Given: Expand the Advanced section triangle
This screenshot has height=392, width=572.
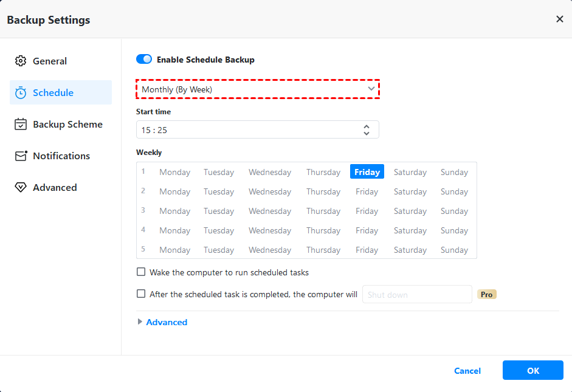Looking at the screenshot, I should pyautogui.click(x=140, y=322).
